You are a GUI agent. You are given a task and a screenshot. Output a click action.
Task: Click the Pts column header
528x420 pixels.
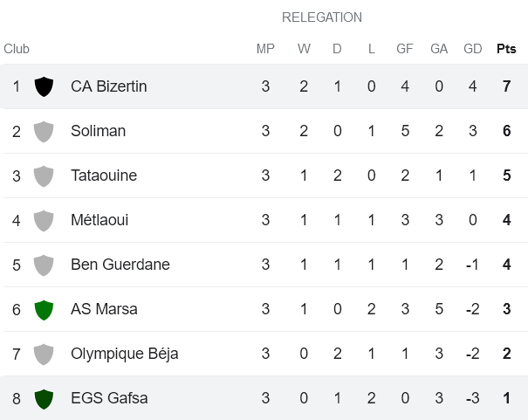(x=506, y=49)
